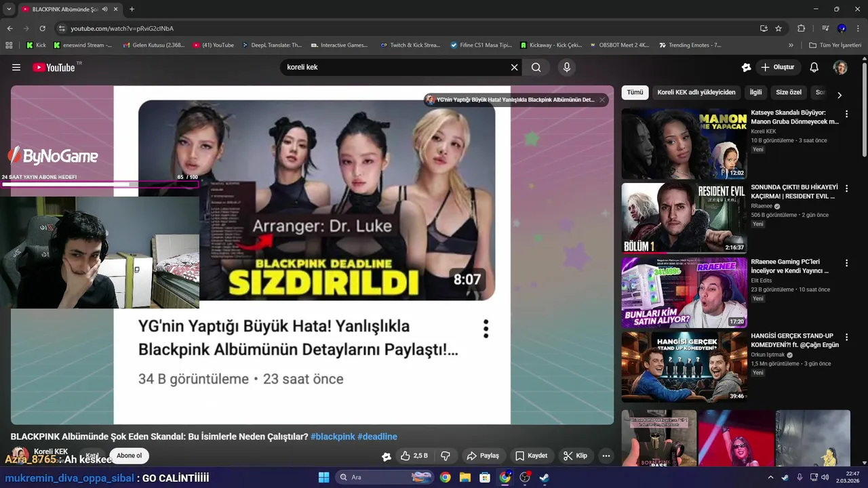Go to YouTube home via logo
This screenshot has width=868, height=488.
[54, 67]
